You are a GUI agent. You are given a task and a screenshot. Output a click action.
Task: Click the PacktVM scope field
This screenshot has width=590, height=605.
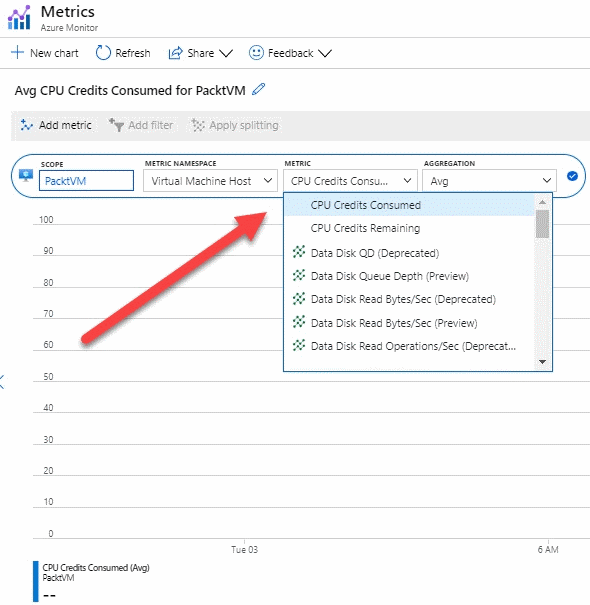coord(86,181)
